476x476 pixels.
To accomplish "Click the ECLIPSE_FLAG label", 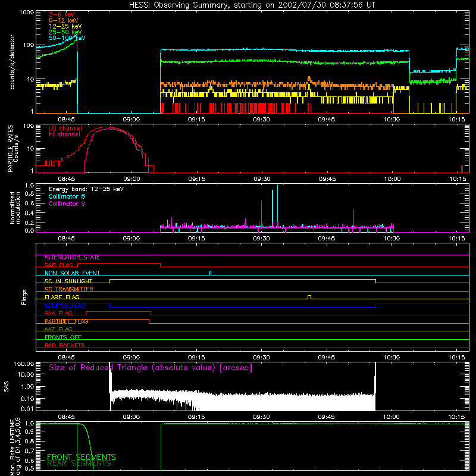I will [x=65, y=305].
